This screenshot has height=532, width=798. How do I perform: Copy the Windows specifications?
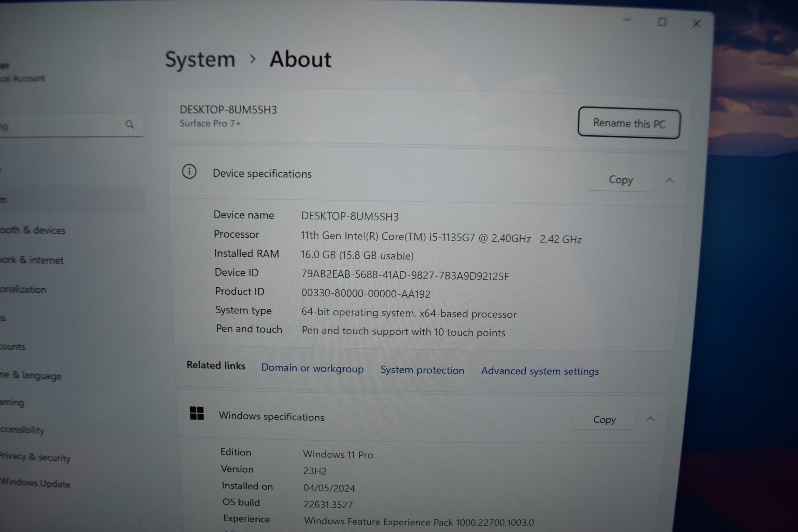pyautogui.click(x=604, y=420)
